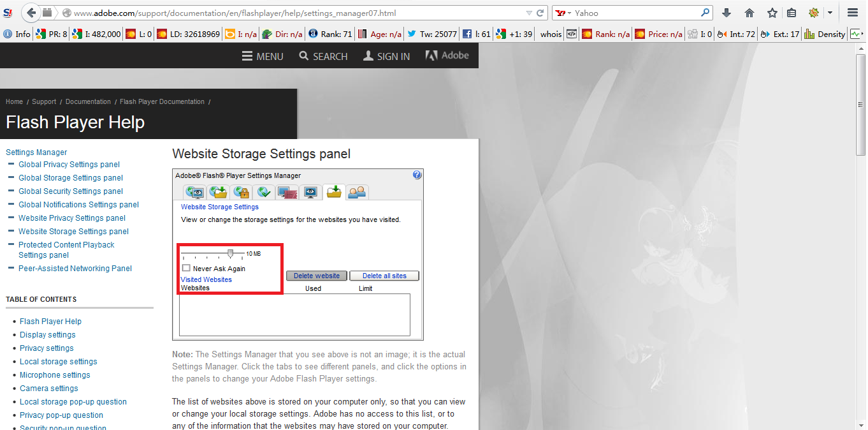Click the Google +1: 39 icon
The image size is (868, 430).
(x=514, y=34)
